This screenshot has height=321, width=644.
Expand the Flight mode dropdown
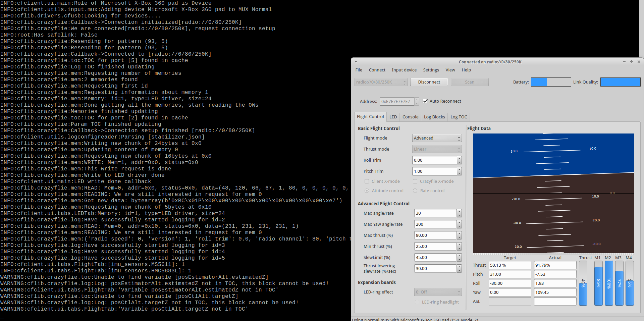(437, 138)
